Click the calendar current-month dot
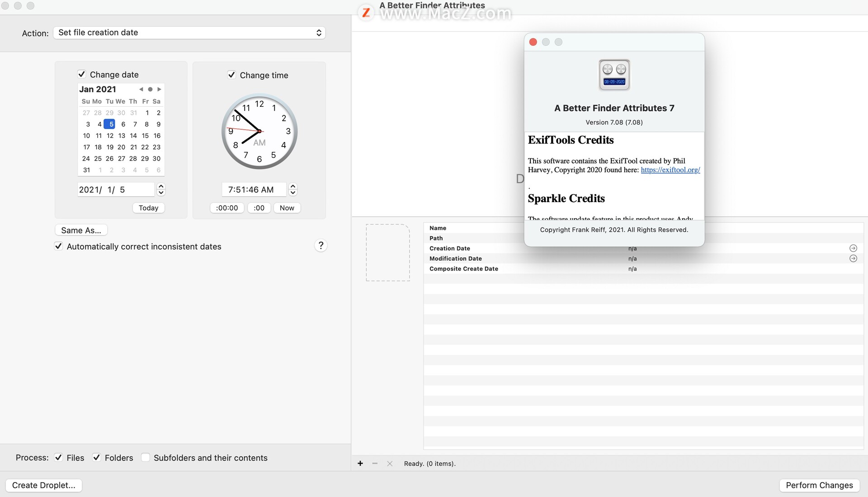 pos(150,89)
